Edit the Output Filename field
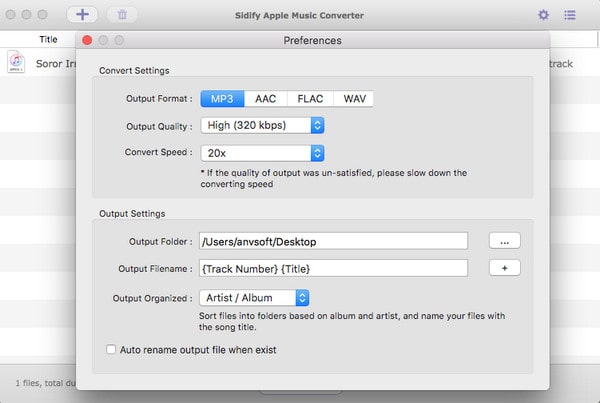This screenshot has height=403, width=600. coord(333,268)
